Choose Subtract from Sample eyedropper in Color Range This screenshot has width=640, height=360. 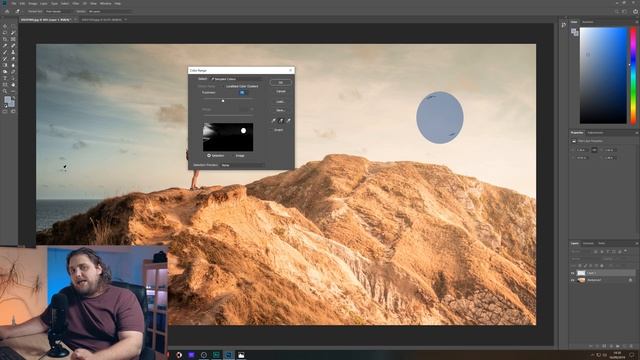pyautogui.click(x=288, y=121)
